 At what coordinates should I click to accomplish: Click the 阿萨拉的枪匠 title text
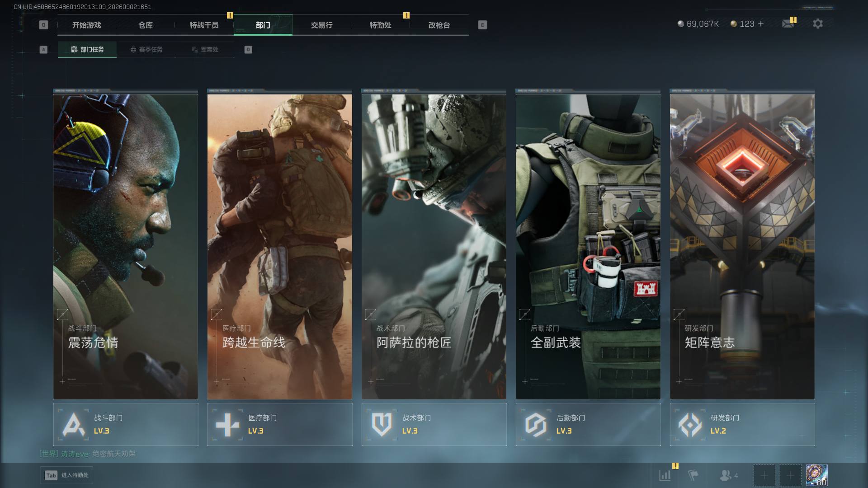tap(414, 343)
